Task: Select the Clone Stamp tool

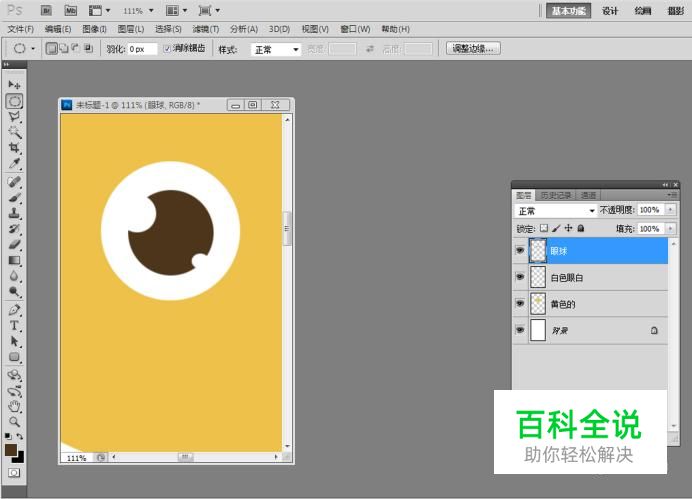Action: (x=14, y=213)
